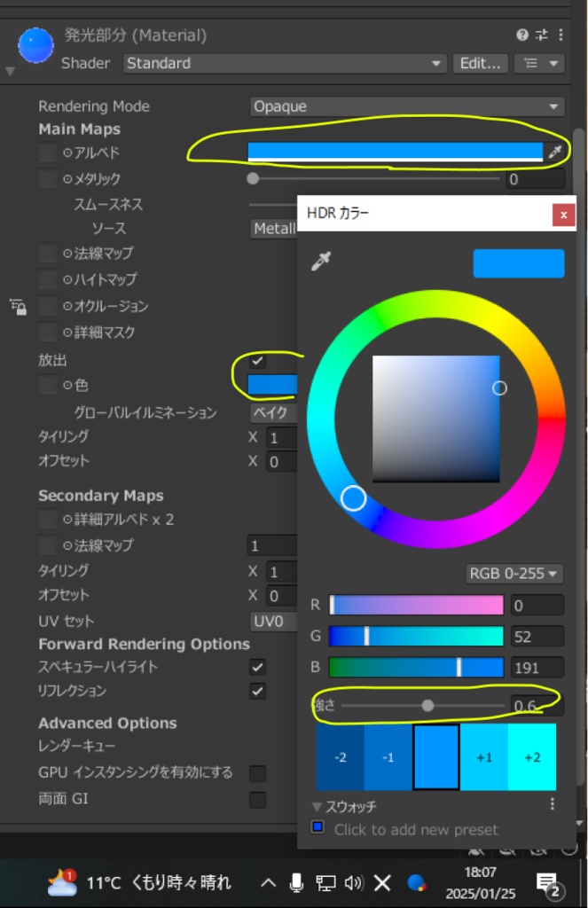Open Source dropdown showing Metall

pyautogui.click(x=274, y=229)
